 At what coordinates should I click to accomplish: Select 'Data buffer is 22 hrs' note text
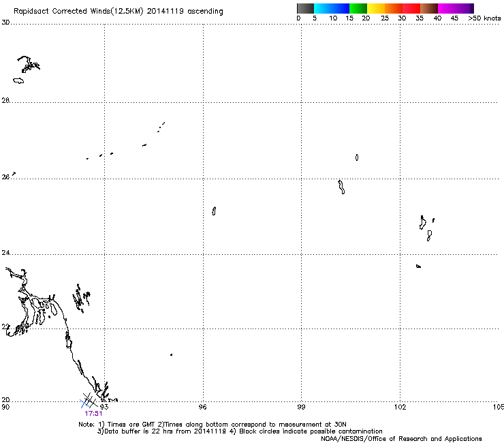pyautogui.click(x=139, y=431)
